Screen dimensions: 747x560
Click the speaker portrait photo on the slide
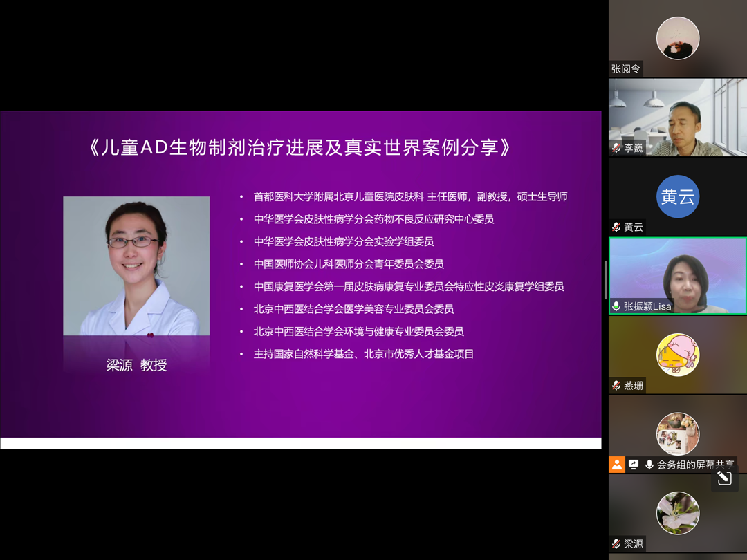pyautogui.click(x=136, y=265)
